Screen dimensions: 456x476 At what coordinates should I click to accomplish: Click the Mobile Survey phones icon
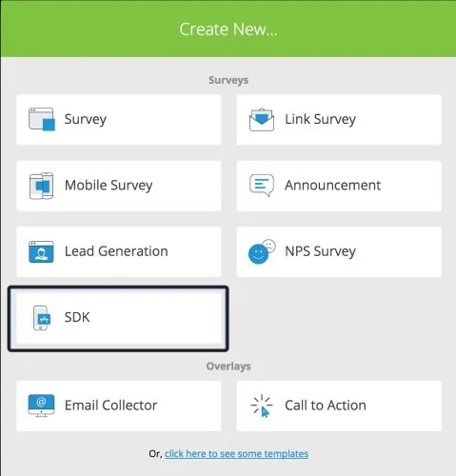41,186
